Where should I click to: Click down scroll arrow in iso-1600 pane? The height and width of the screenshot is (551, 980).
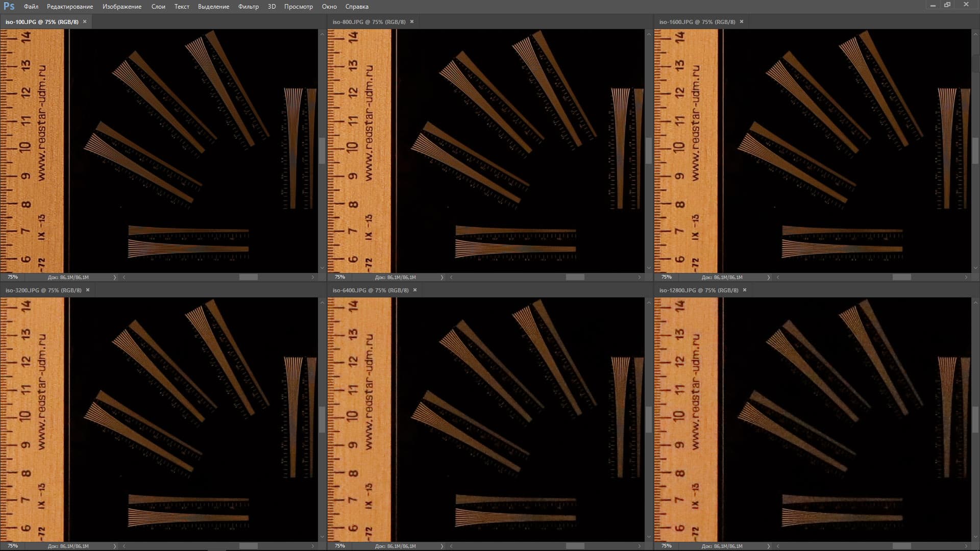pos(975,267)
